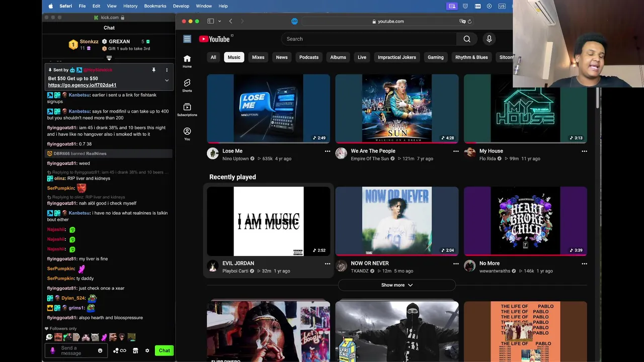This screenshot has height=362, width=644.
Task: Click Nino Uptown channel avatar
Action: (213, 154)
